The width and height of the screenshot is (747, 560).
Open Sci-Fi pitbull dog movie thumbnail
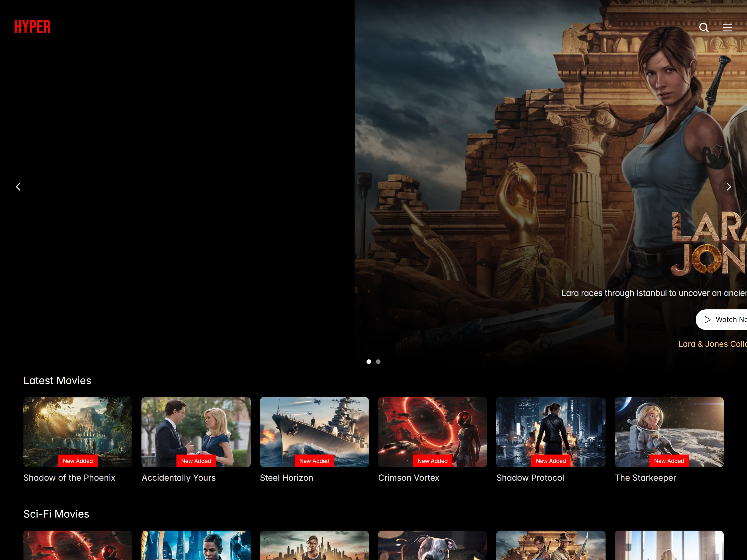[x=432, y=545]
